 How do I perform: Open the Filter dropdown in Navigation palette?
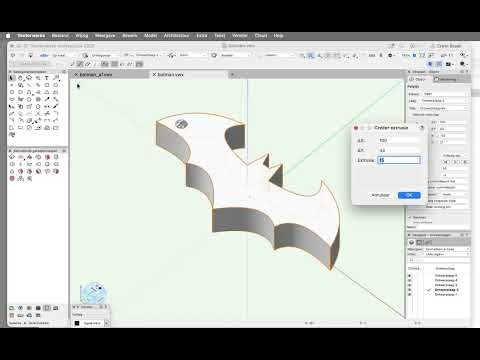[447, 254]
